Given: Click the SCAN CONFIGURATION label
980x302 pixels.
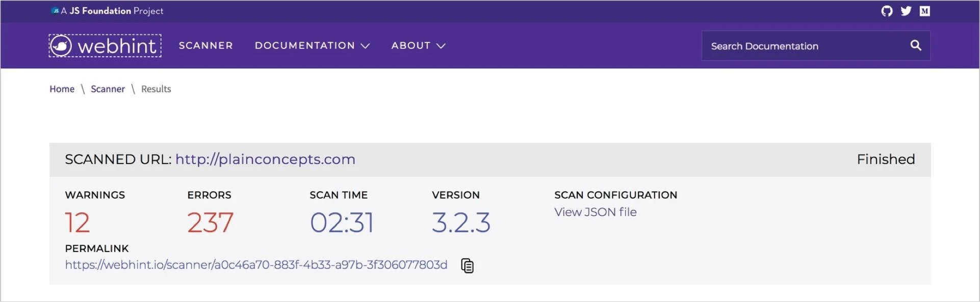Looking at the screenshot, I should click(x=615, y=195).
